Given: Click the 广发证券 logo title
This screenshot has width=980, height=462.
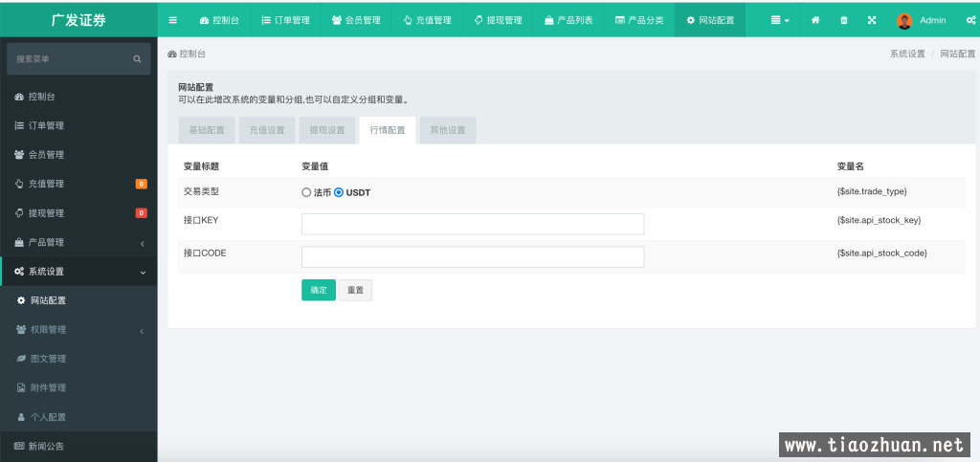Looking at the screenshot, I should (x=78, y=20).
